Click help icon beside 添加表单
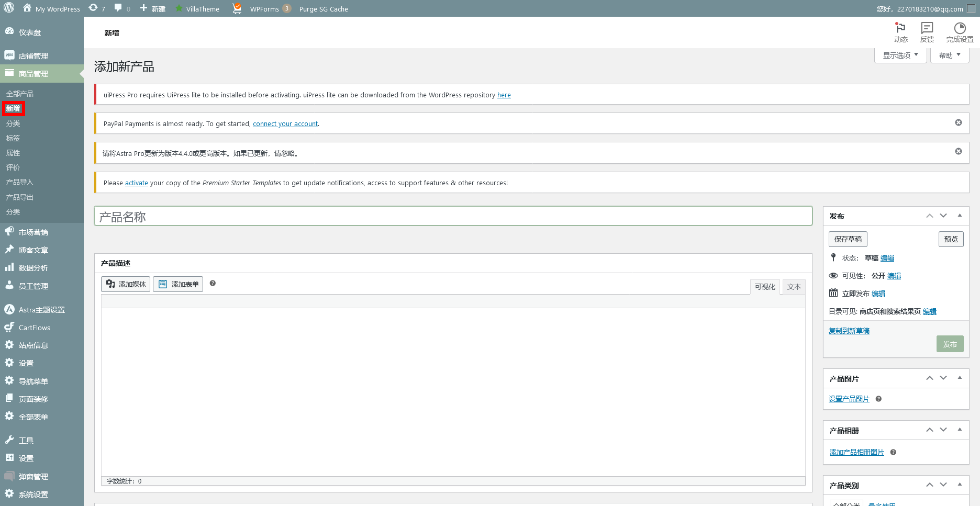 pyautogui.click(x=213, y=283)
